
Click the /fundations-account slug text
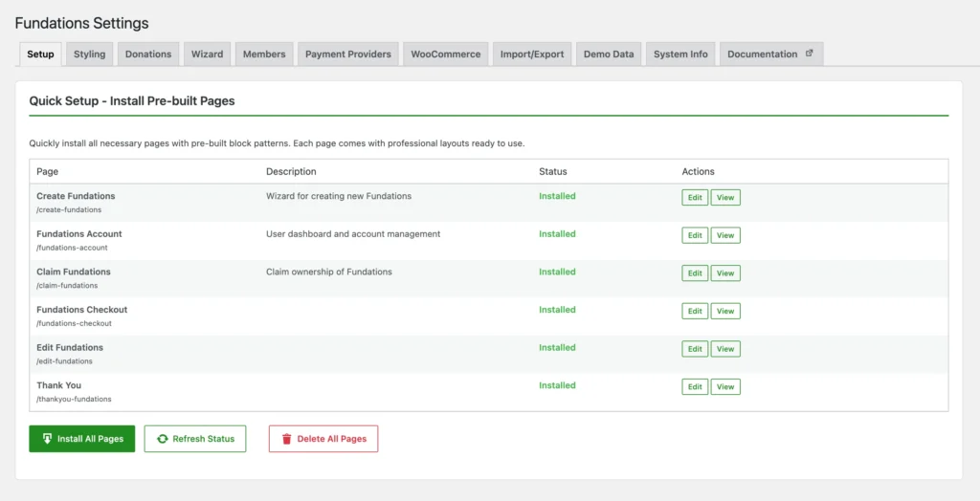72,248
